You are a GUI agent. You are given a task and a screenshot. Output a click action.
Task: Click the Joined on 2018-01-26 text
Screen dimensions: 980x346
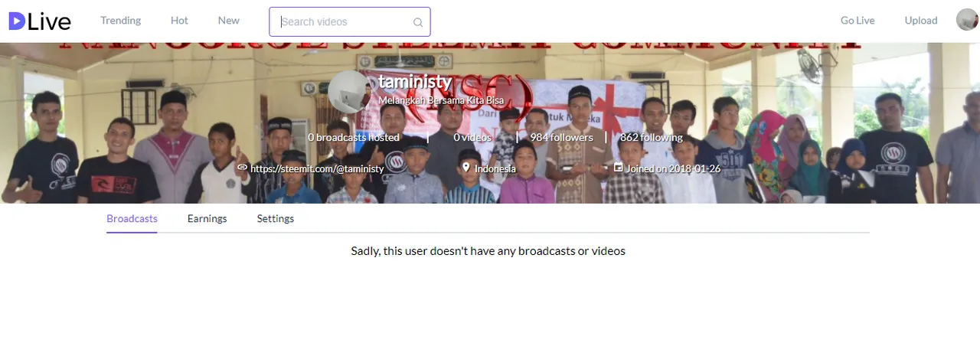tap(674, 168)
